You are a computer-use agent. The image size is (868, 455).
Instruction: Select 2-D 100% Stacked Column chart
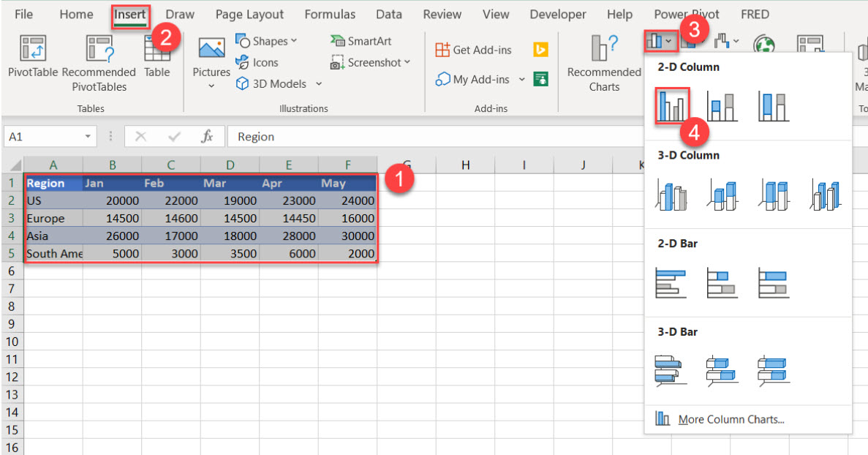[x=774, y=106]
